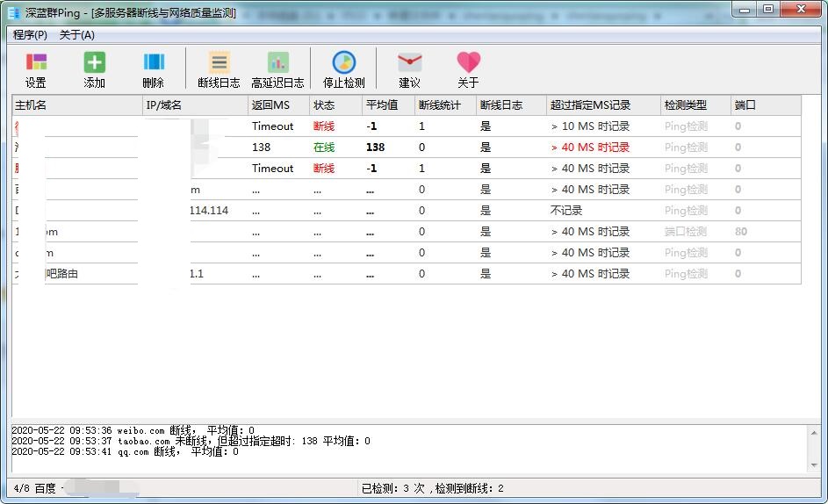Sort by the 主机名 column header

76,105
